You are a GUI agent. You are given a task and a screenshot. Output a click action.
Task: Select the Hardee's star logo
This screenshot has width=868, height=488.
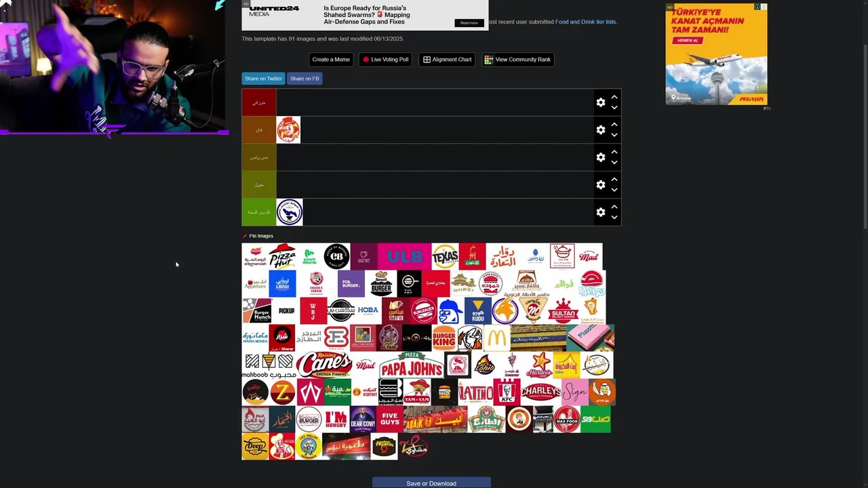[539, 365]
